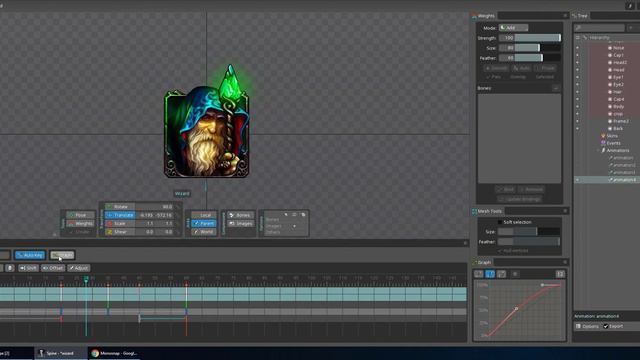This screenshot has height=360, width=640.
Task: Close the Weights panel
Action: (x=565, y=16)
